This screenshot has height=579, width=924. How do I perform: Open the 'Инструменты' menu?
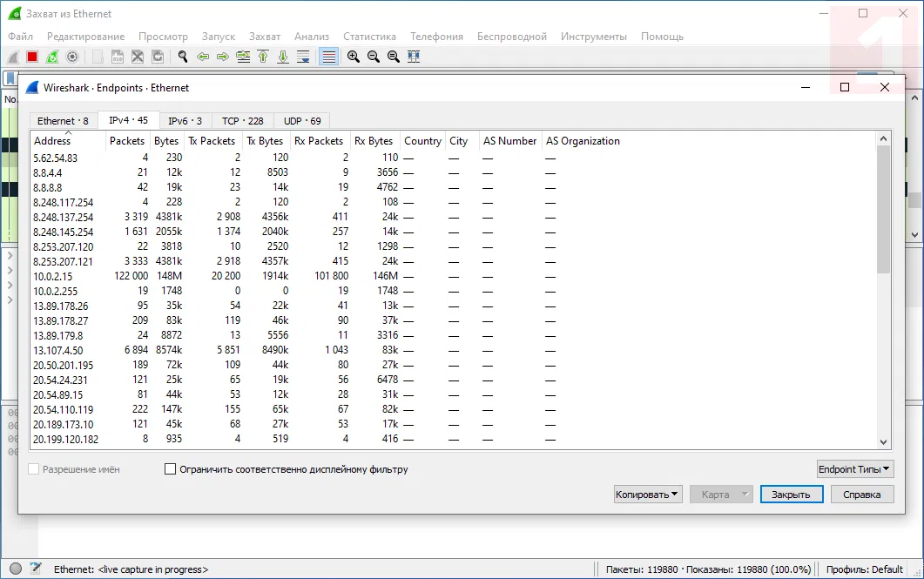coord(593,37)
